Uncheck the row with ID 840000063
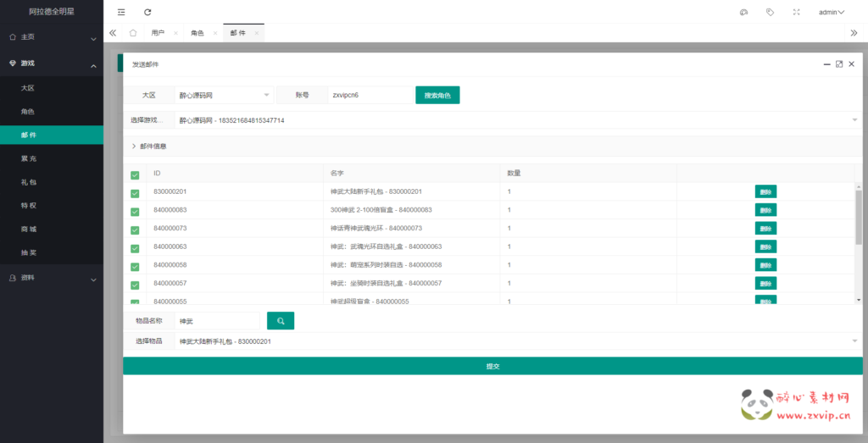868x443 pixels. [x=135, y=248]
